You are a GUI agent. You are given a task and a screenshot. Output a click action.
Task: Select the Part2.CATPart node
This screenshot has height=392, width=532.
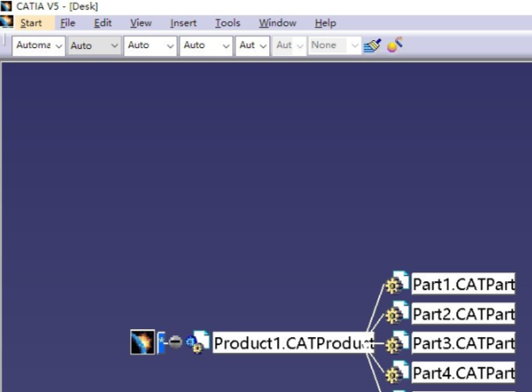(x=463, y=313)
